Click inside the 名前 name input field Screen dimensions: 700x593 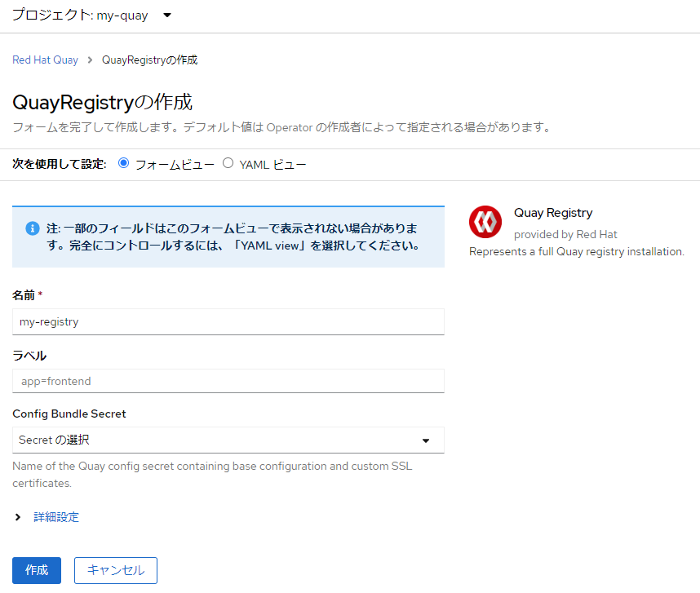228,321
